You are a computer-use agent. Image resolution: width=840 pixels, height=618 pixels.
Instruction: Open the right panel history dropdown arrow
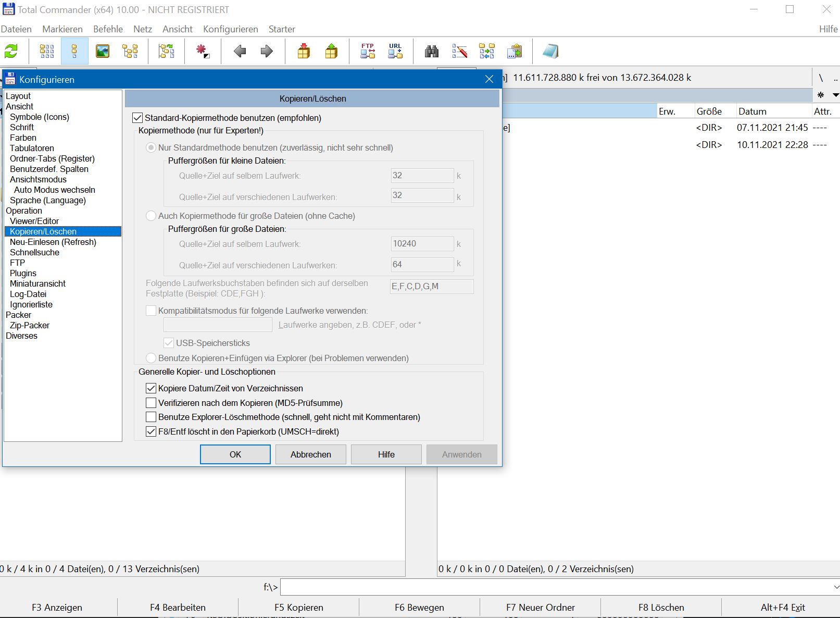835,95
